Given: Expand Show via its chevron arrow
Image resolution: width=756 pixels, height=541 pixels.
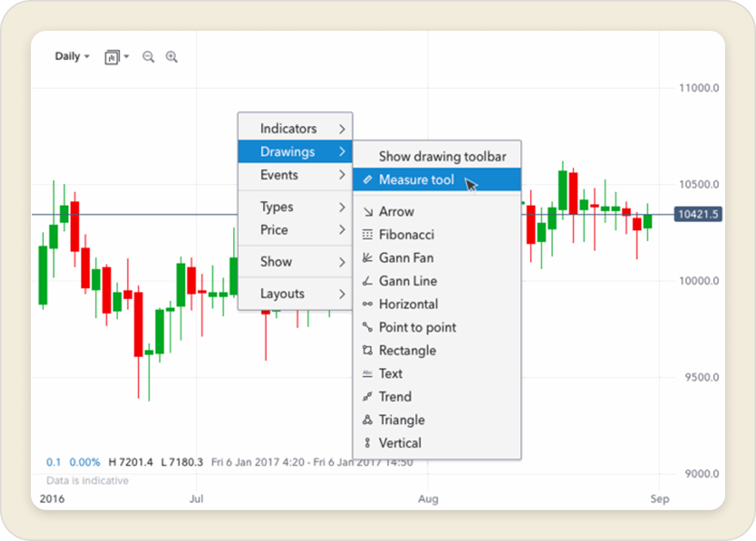Looking at the screenshot, I should pos(342,262).
